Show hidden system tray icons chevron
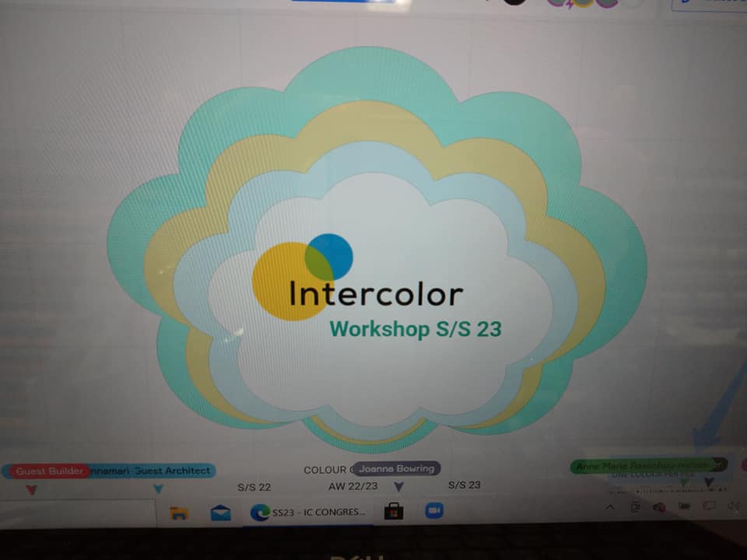This screenshot has height=560, width=747. point(609,507)
